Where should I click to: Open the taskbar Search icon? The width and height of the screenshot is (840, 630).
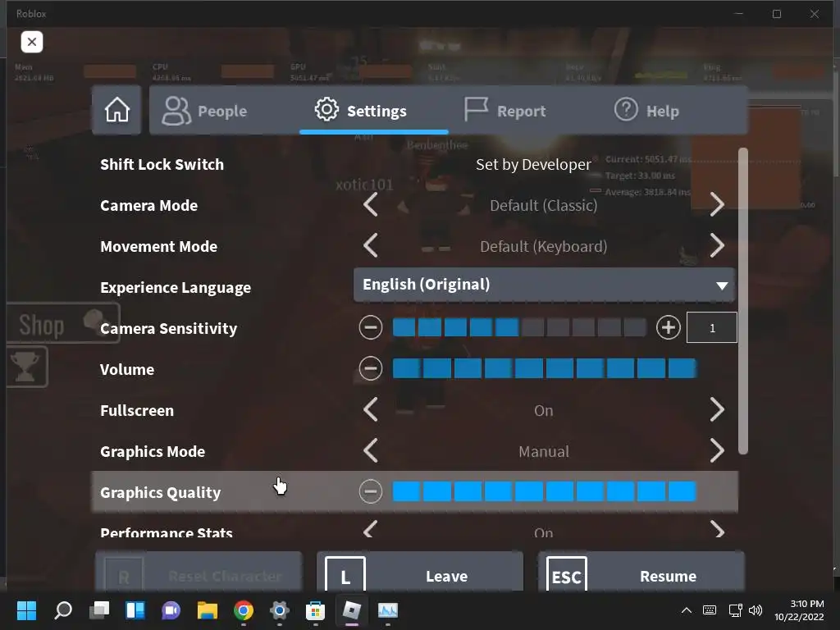click(62, 610)
